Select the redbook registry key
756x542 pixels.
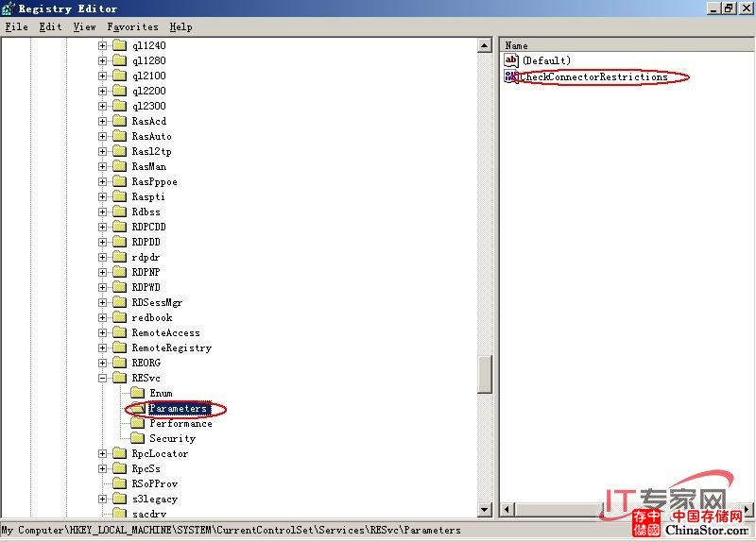coord(152,317)
